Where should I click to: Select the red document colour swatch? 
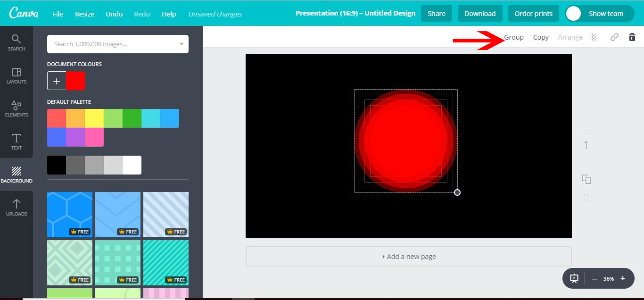click(x=75, y=80)
